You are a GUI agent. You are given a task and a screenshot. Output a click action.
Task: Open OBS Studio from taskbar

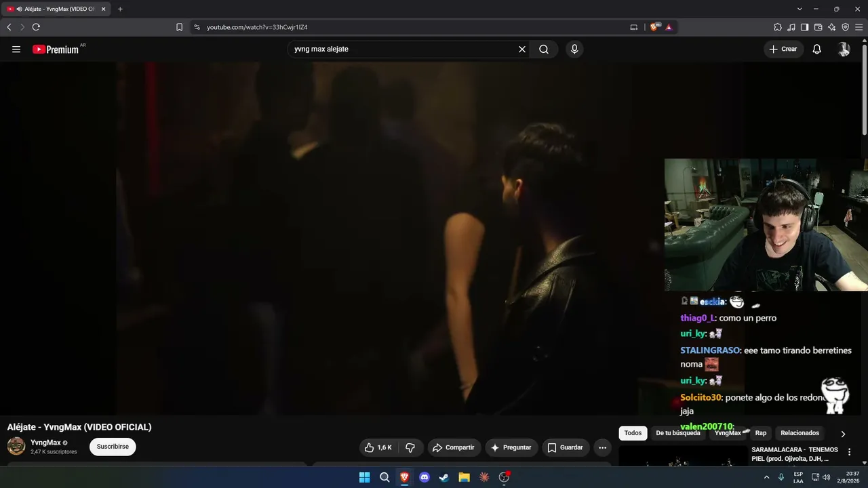point(504,477)
